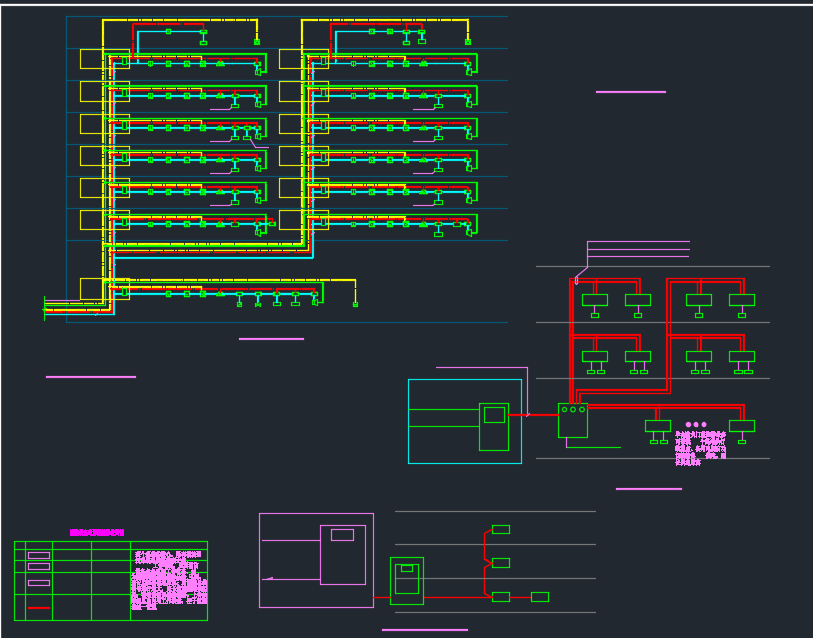Click the three magenta dots

(696, 424)
